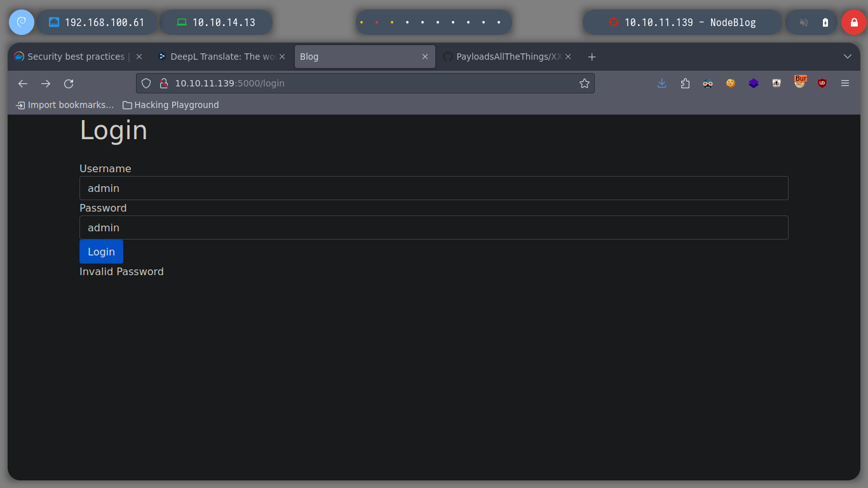Image resolution: width=868 pixels, height=488 pixels.
Task: Click the insecure connection padlock in address bar
Action: coord(163,83)
